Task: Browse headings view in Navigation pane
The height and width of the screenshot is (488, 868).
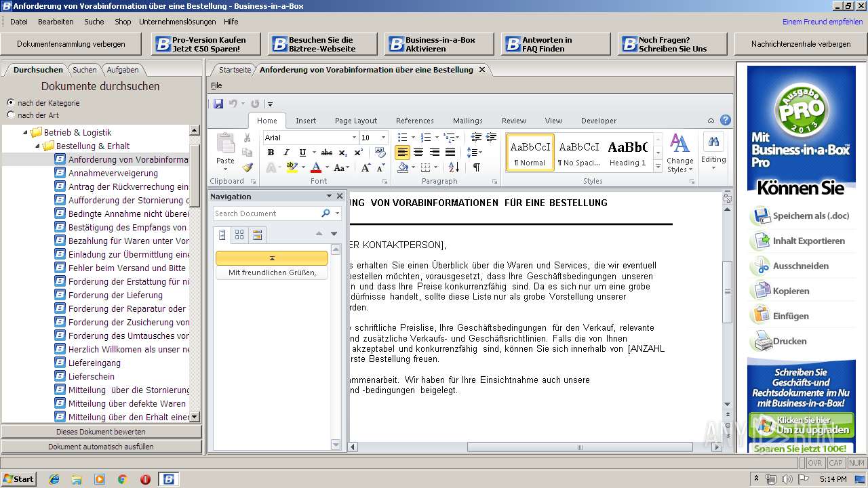Action: point(222,235)
